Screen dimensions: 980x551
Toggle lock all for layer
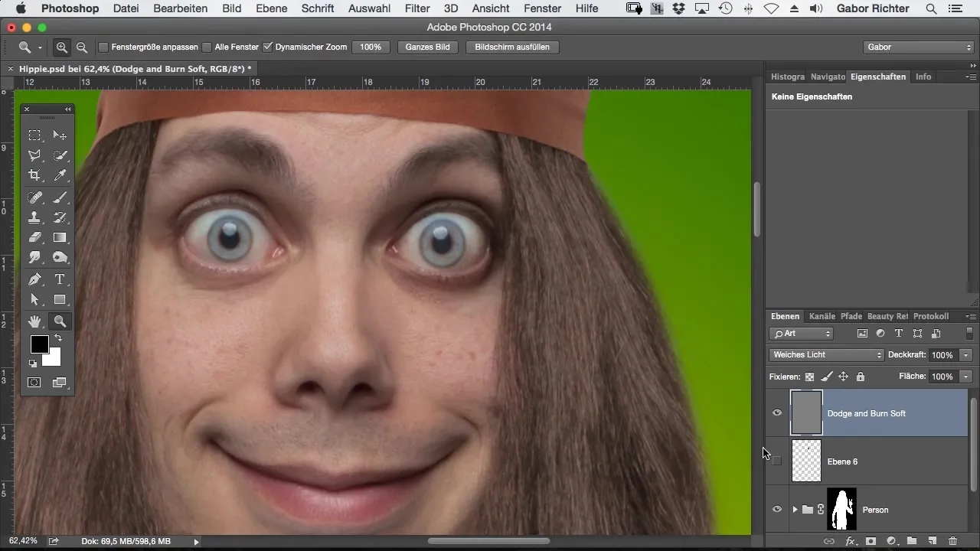tap(861, 377)
